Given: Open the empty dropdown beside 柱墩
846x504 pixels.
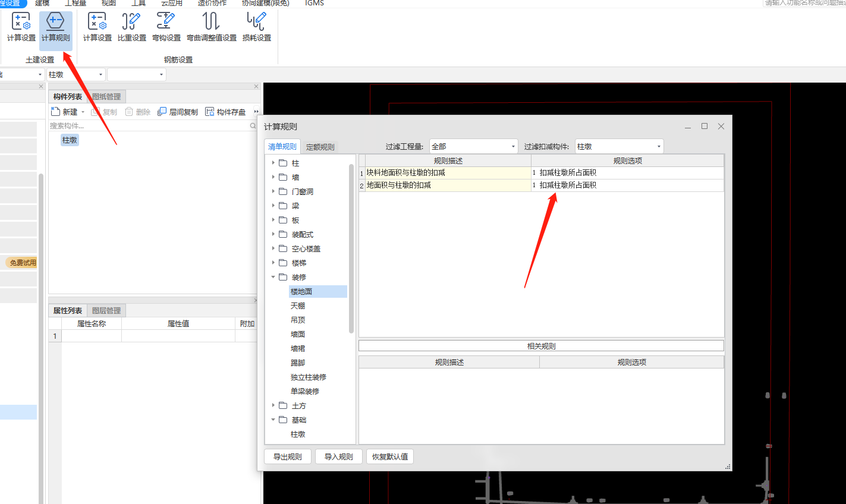Looking at the screenshot, I should pyautogui.click(x=136, y=74).
